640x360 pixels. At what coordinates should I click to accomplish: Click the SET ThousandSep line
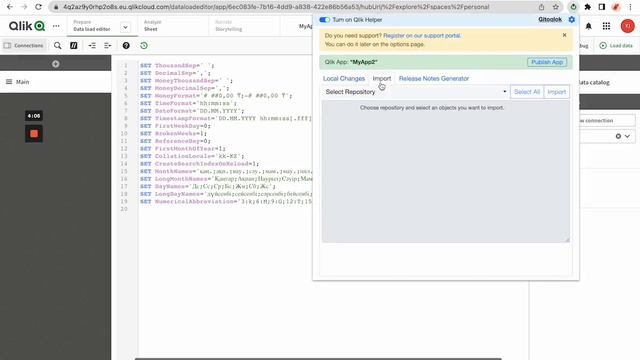[177, 65]
